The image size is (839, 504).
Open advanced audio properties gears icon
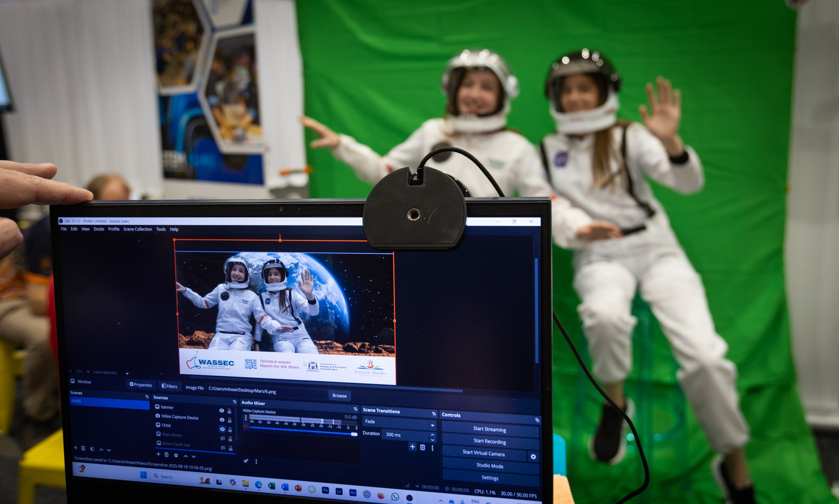point(246,461)
